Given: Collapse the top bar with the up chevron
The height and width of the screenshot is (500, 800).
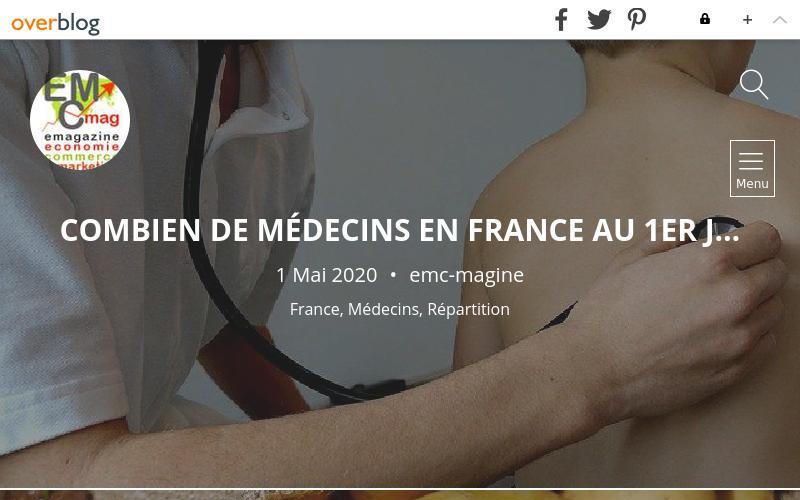Looking at the screenshot, I should pos(780,19).
